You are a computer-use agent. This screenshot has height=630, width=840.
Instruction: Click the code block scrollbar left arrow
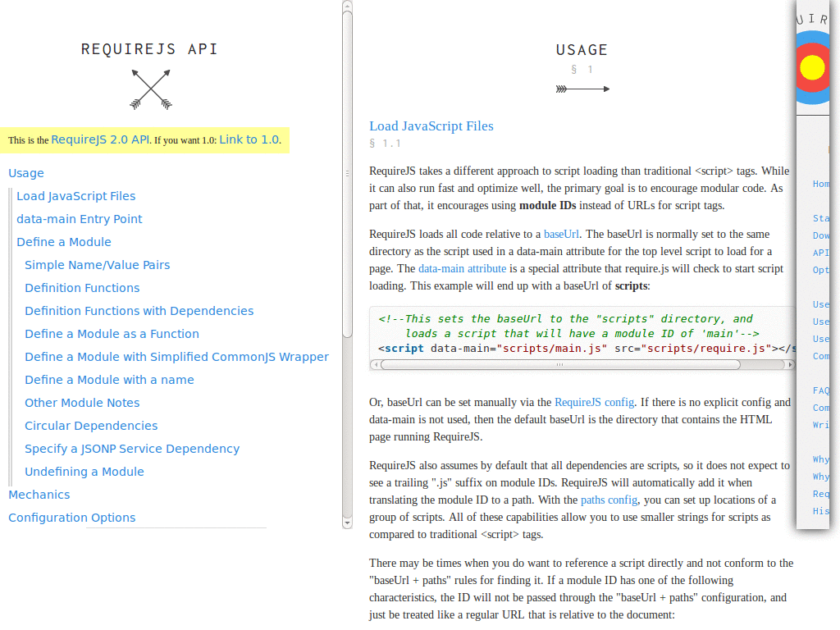(x=376, y=365)
